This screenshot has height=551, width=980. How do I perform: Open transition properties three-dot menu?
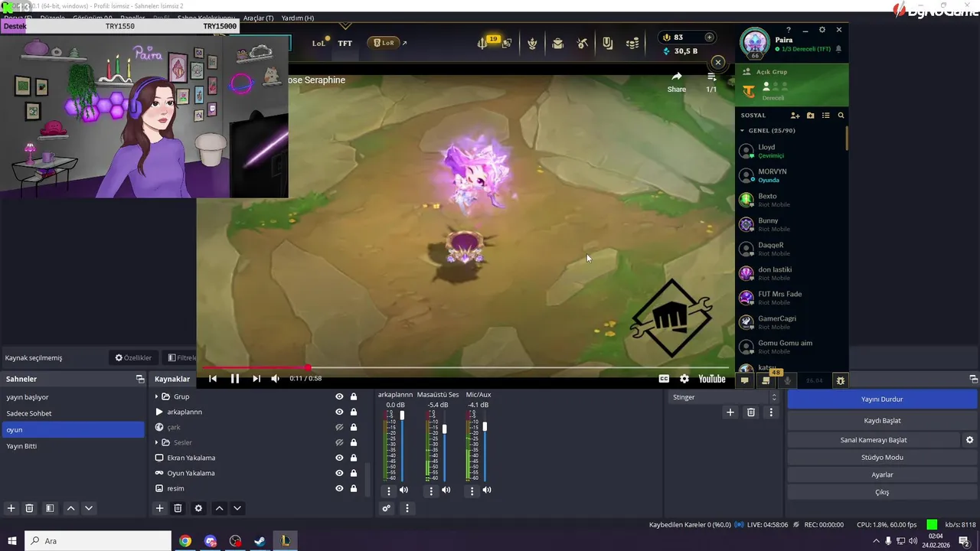pos(771,412)
